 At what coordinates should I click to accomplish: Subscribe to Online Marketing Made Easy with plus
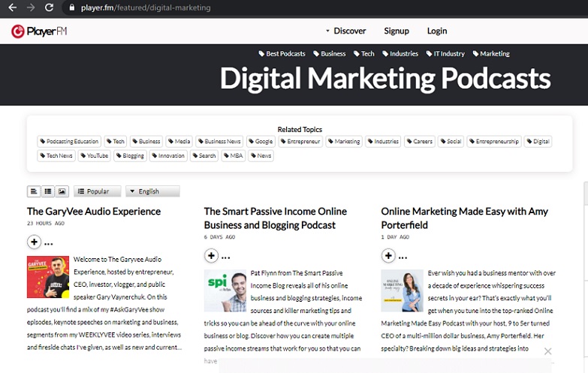pyautogui.click(x=388, y=256)
